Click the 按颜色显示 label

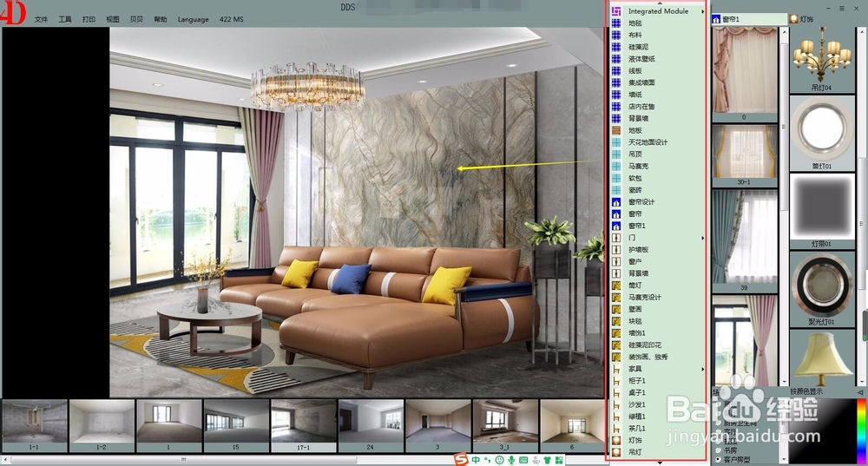[x=806, y=392]
